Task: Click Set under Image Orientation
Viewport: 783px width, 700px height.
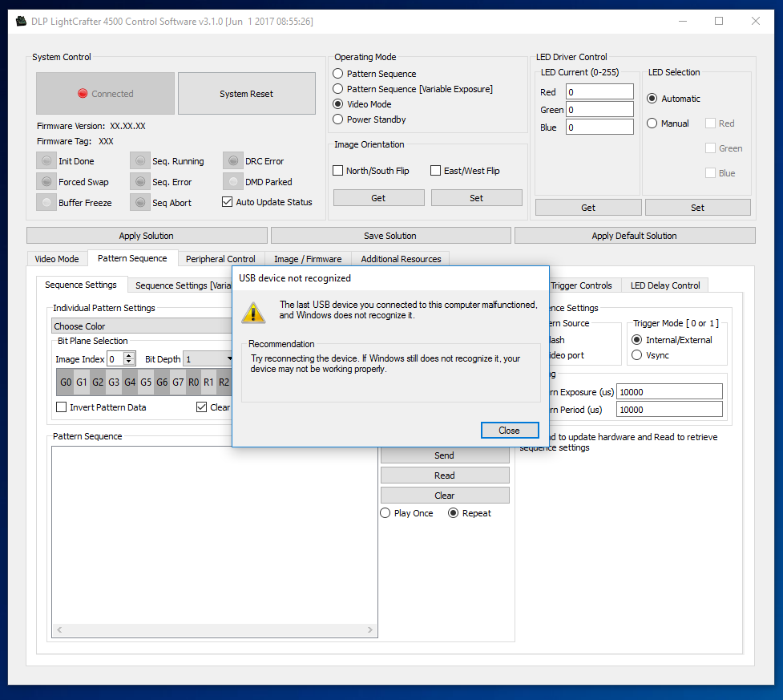Action: pos(476,198)
